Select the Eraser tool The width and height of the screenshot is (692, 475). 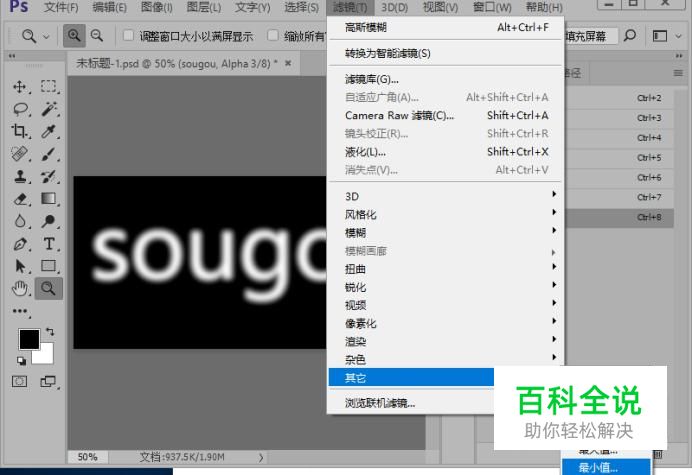tap(20, 199)
